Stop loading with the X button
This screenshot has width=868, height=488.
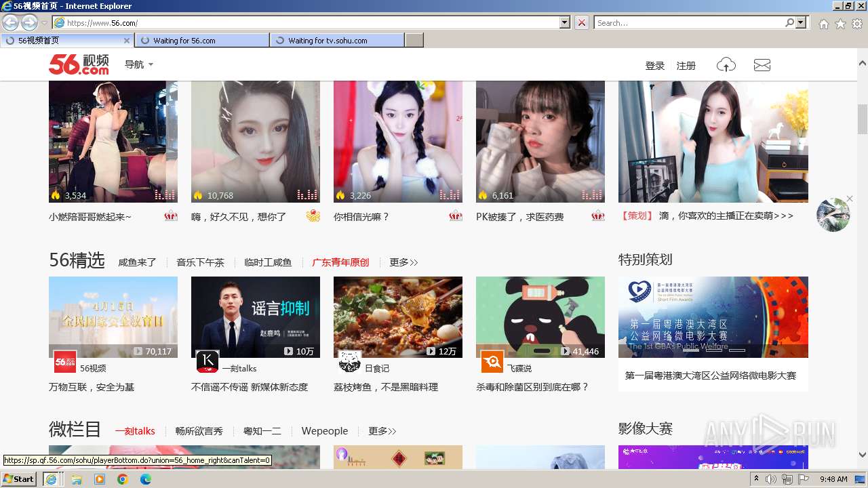tap(582, 22)
